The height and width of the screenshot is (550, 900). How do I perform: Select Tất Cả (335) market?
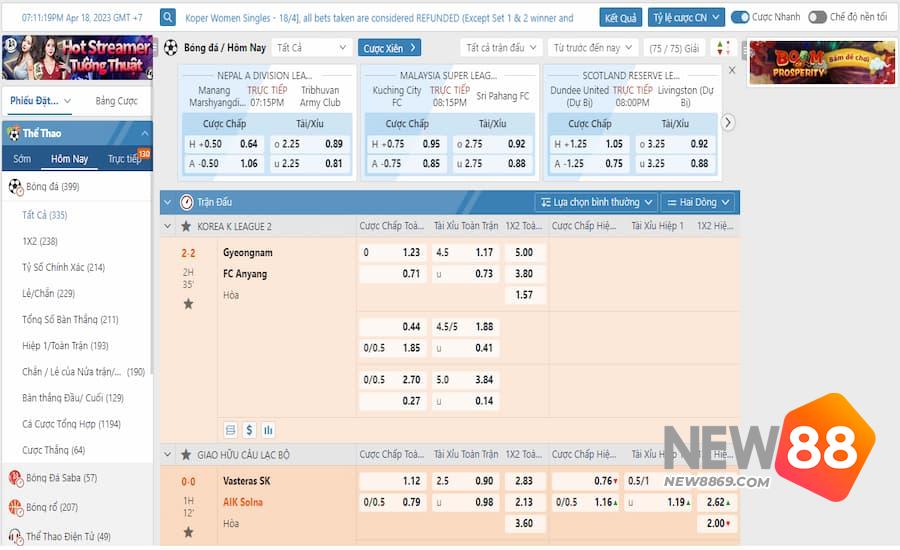point(44,215)
